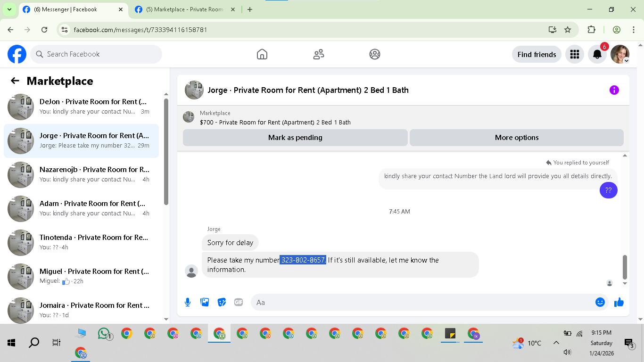Open the Friends icon in top navigation

319,54
